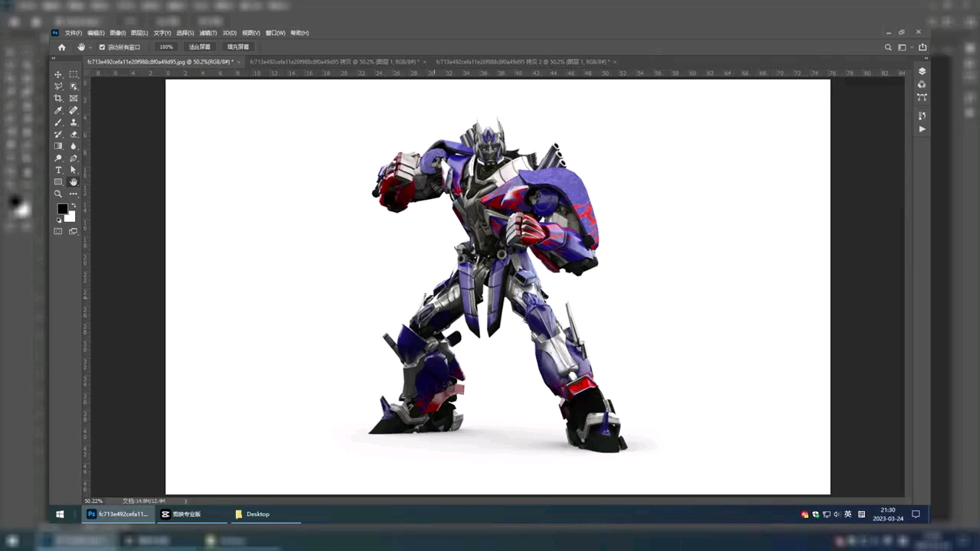This screenshot has width=980, height=551.
Task: Go to Photoshop Home screen
Action: pyautogui.click(x=62, y=47)
